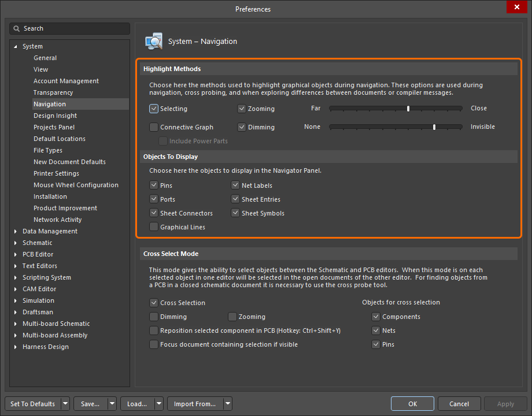Disable the Zooming highlight method checkbox

[242, 109]
